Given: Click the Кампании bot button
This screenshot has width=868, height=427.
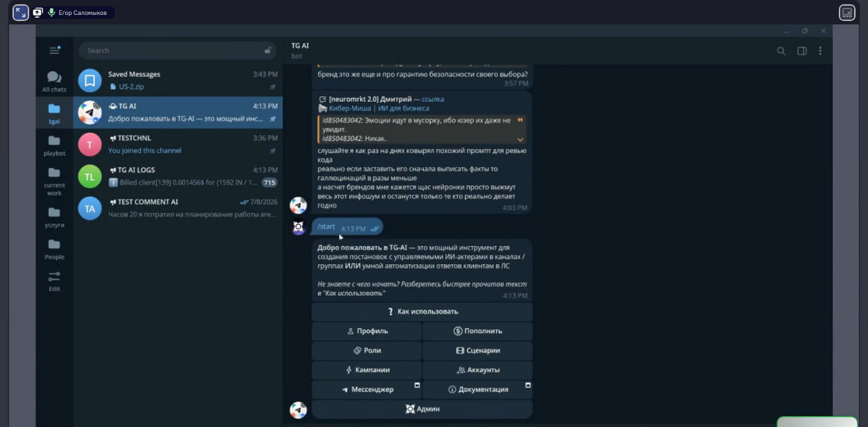Looking at the screenshot, I should 367,370.
